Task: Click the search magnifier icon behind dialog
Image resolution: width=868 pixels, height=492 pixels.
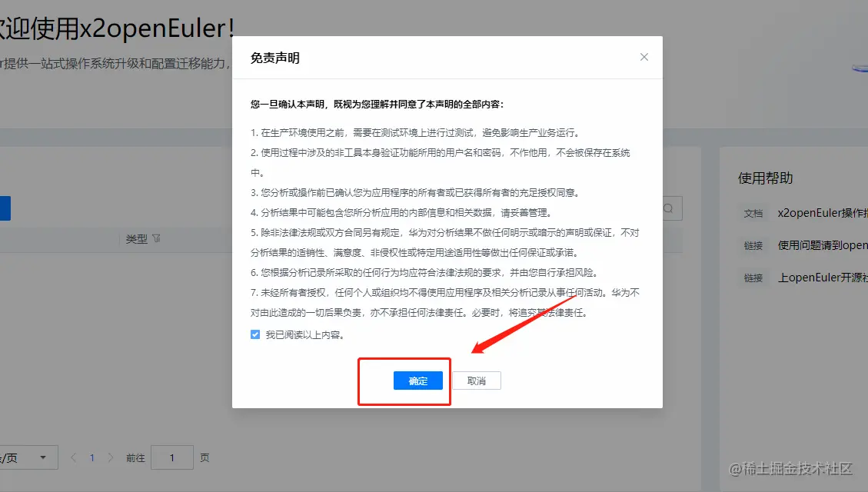Action: tap(669, 208)
